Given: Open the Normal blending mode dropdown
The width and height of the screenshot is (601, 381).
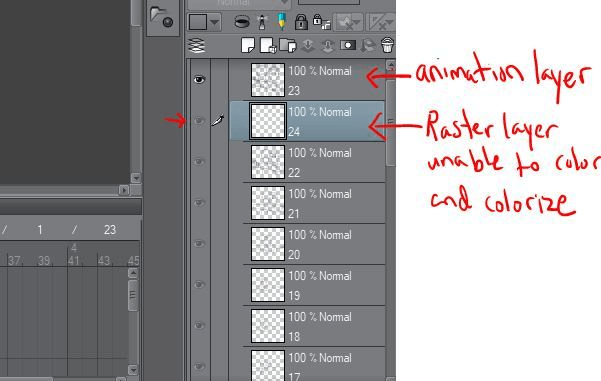Looking at the screenshot, I should 239,3.
